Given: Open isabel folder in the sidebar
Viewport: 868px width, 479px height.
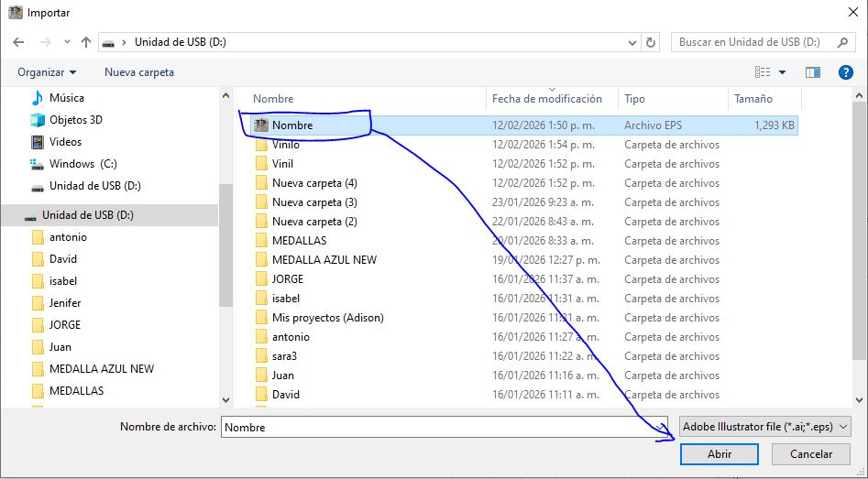Looking at the screenshot, I should (x=63, y=281).
